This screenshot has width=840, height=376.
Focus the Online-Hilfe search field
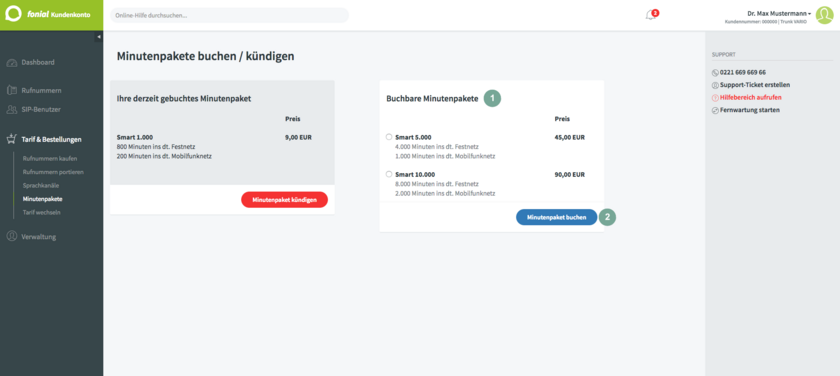(229, 15)
